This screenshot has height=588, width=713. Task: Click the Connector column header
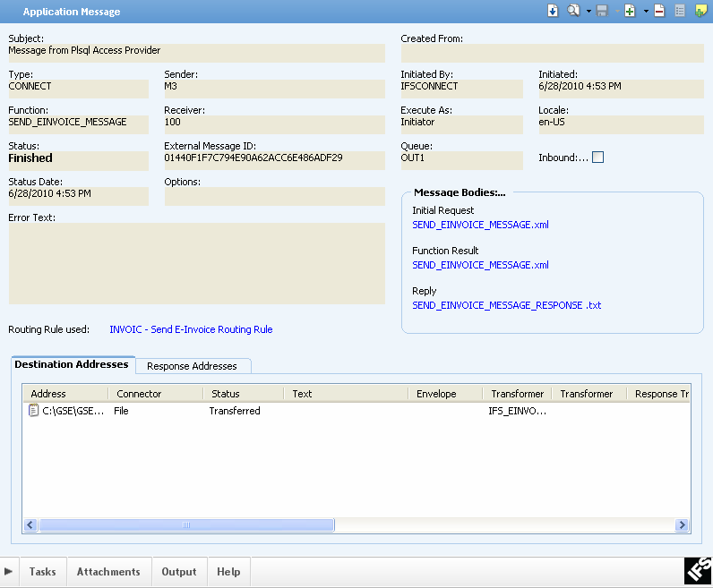(x=139, y=394)
